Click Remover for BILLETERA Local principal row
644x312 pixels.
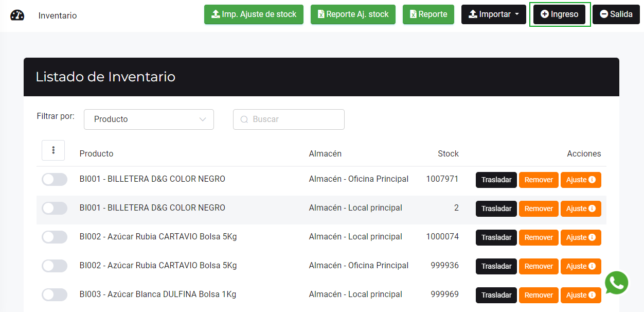[x=538, y=209]
